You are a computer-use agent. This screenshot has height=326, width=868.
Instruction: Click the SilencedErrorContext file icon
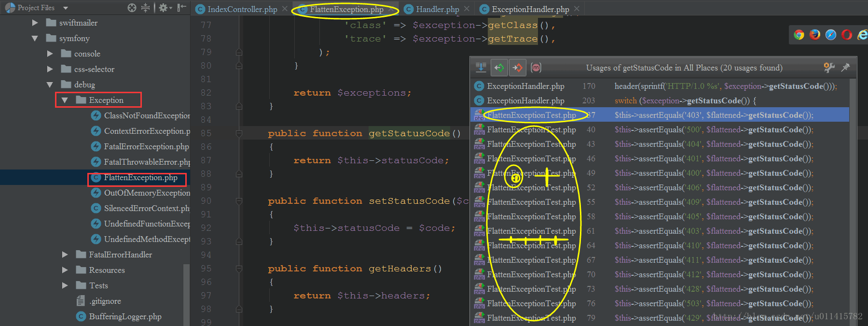96,208
